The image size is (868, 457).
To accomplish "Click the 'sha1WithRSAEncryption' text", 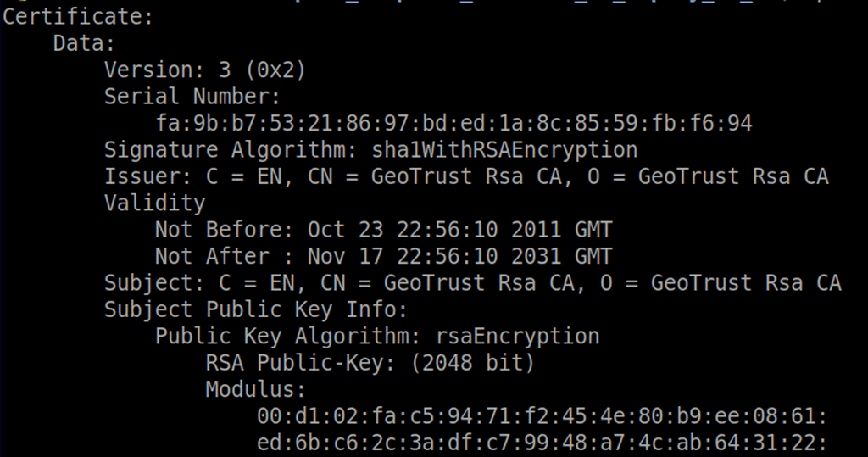I will (x=504, y=150).
